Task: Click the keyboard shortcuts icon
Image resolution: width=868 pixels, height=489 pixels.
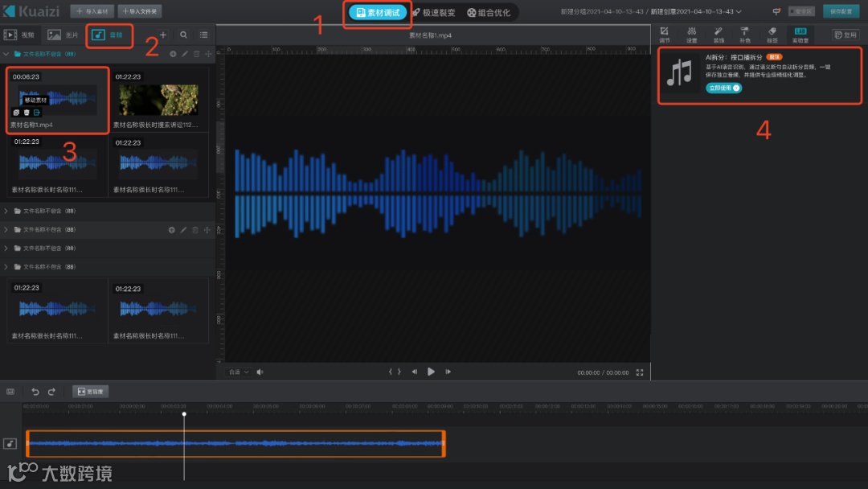Action: (x=10, y=392)
